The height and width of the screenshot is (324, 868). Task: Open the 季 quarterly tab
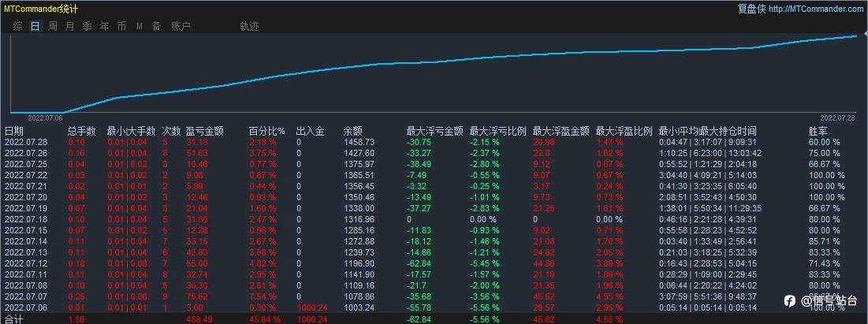[87, 26]
